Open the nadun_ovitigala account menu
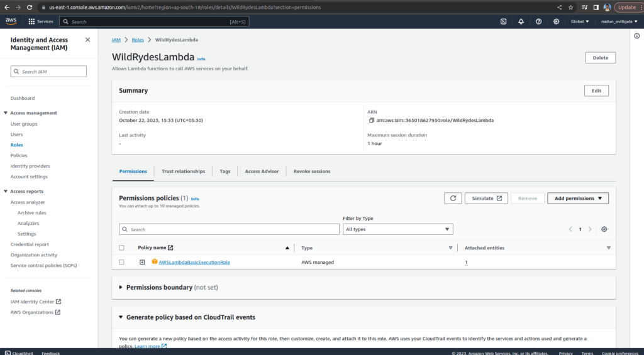 (619, 21)
